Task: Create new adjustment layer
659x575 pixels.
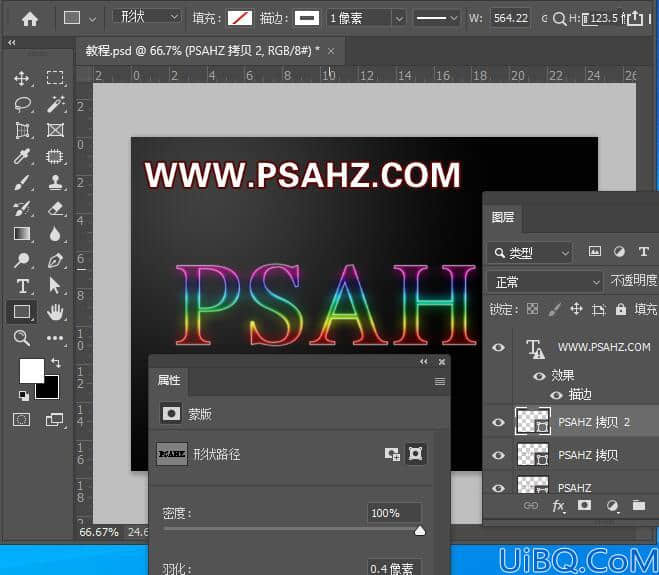Action: [612, 506]
